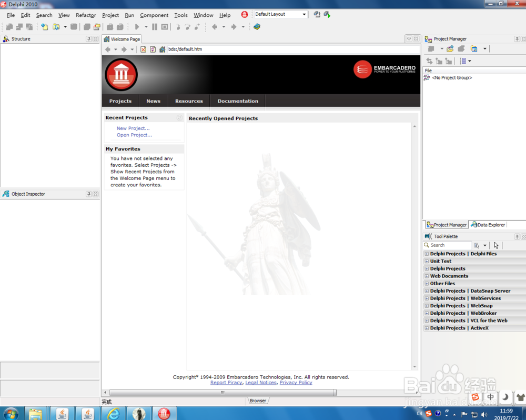Click the taskbar clock showing 11:59
Image resolution: width=526 pixels, height=420 pixels.
[x=506, y=411]
